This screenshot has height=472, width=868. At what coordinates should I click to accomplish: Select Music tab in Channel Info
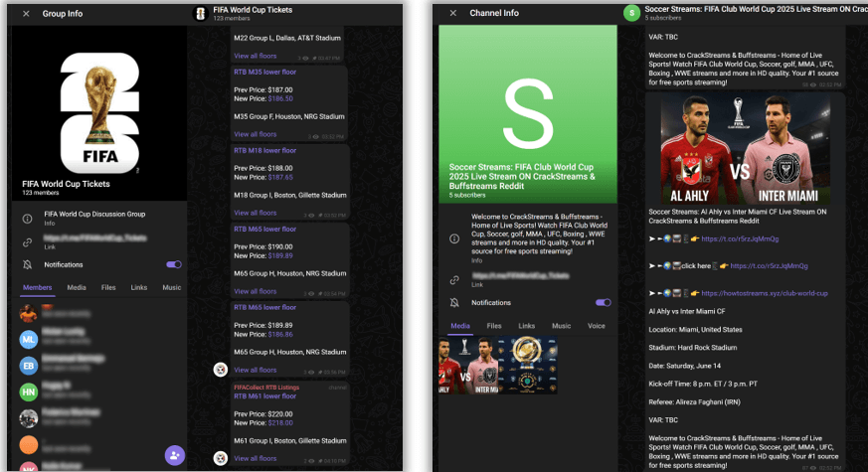coord(562,326)
